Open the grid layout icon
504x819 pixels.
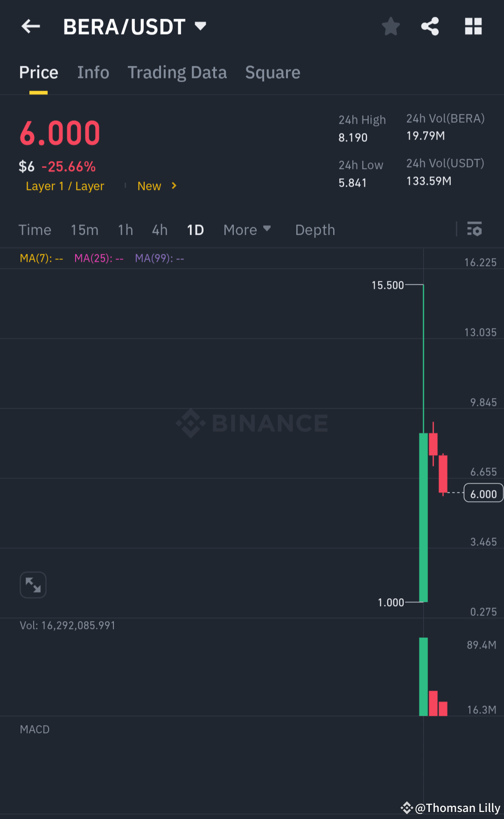click(x=473, y=27)
